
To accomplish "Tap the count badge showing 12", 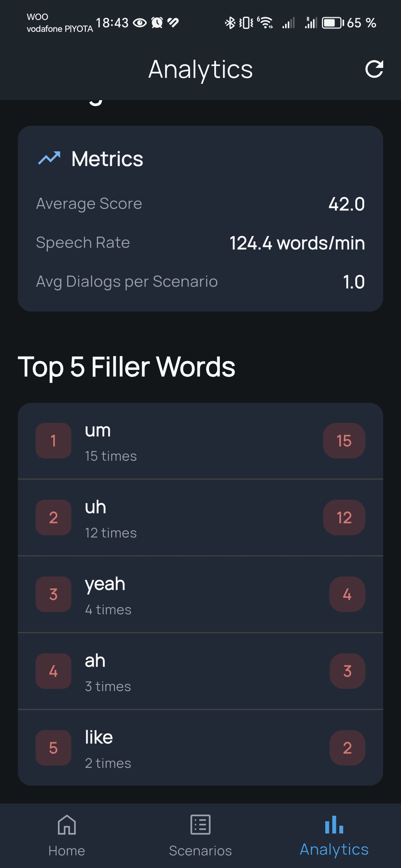I will click(344, 518).
